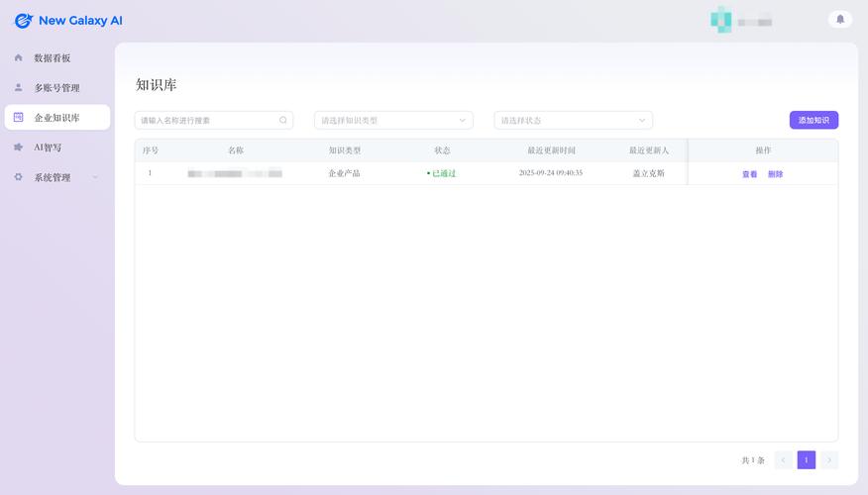Click the 最近更新时间 column header
Image resolution: width=868 pixels, height=495 pixels.
point(551,150)
